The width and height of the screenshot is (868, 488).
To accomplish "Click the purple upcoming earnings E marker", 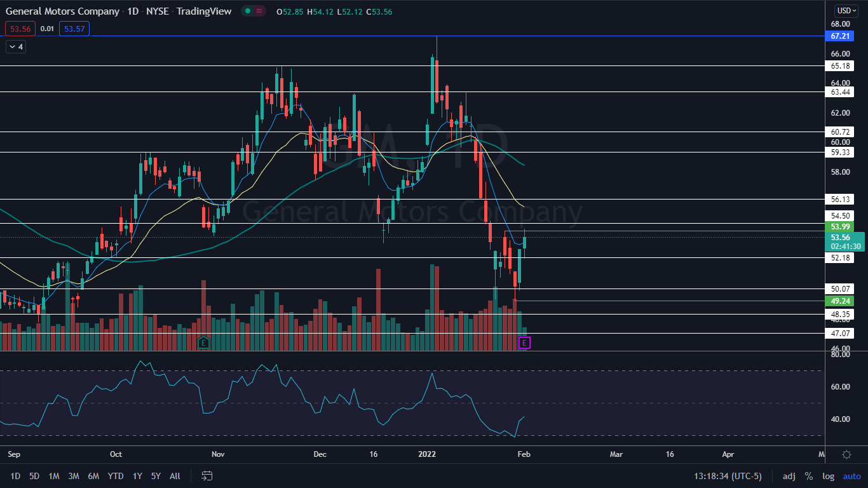I will point(524,343).
